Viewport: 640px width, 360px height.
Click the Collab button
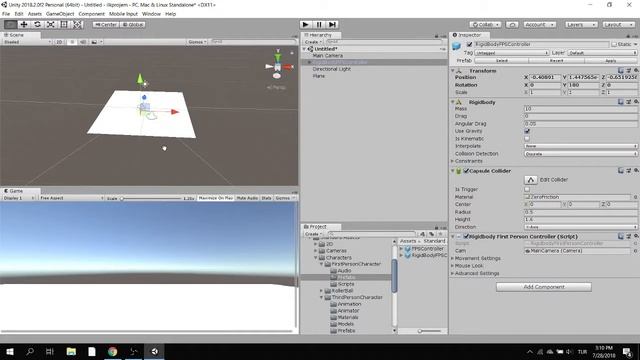pyautogui.click(x=485, y=24)
